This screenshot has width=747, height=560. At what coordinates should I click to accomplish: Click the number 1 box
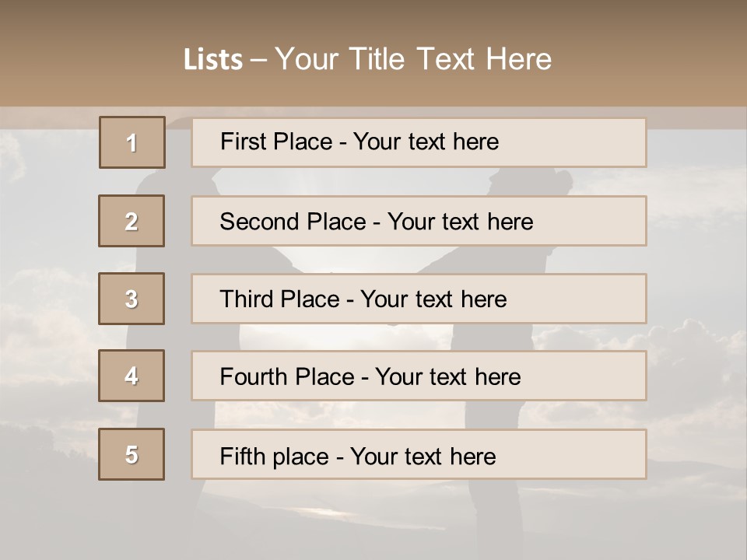(132, 142)
